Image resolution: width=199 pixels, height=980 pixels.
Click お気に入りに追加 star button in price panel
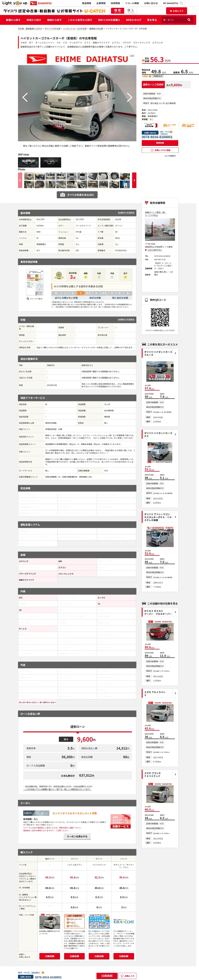click(160, 150)
